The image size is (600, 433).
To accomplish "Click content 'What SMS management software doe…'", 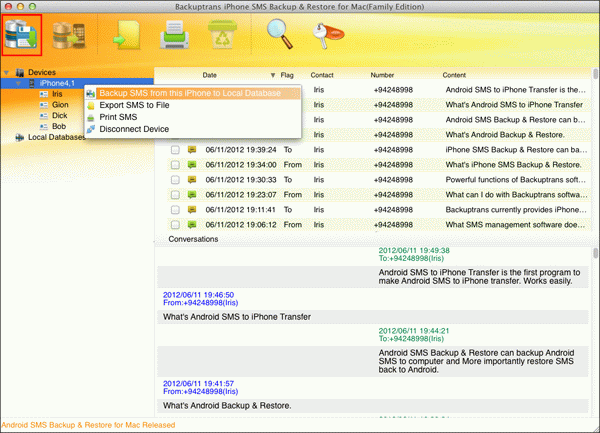I will point(515,225).
